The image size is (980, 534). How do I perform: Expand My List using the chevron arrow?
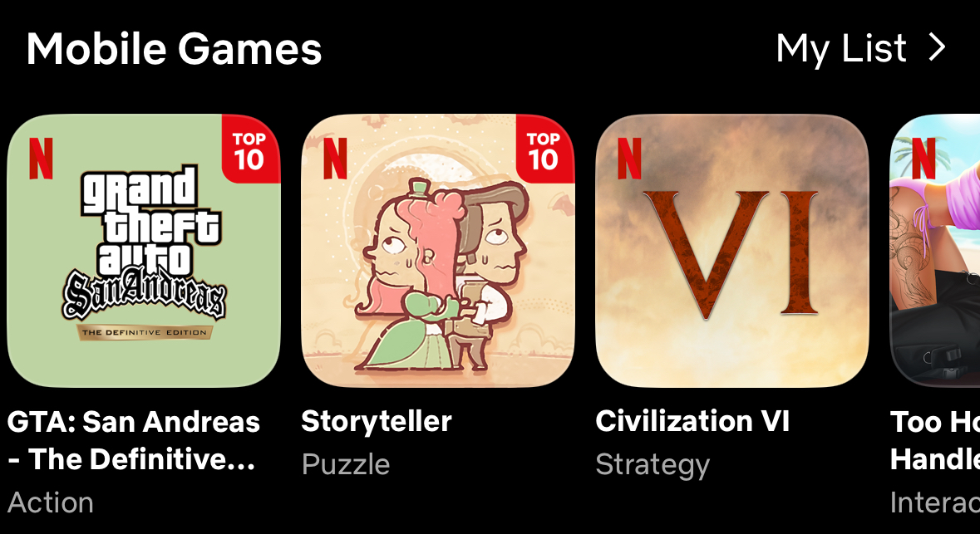tap(937, 47)
